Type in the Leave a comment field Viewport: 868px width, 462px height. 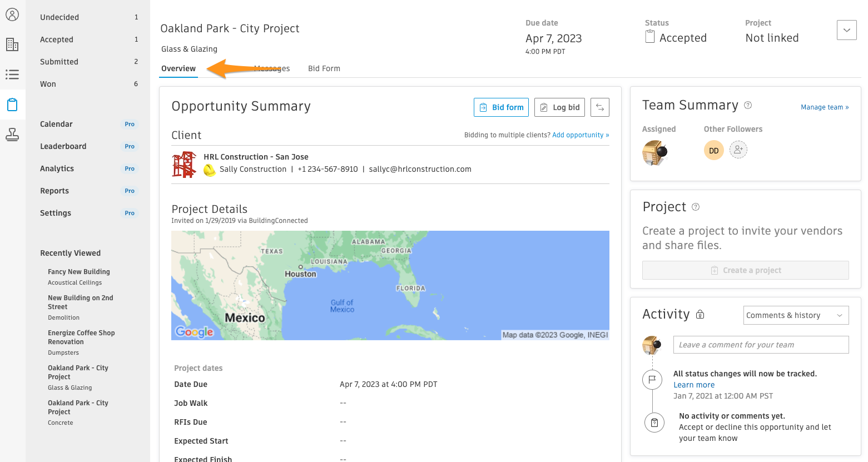click(x=760, y=345)
